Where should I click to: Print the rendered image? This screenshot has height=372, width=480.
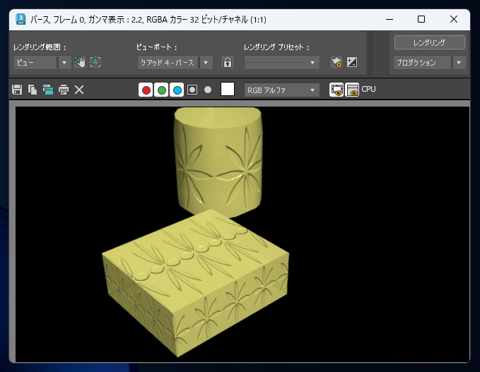coord(64,90)
